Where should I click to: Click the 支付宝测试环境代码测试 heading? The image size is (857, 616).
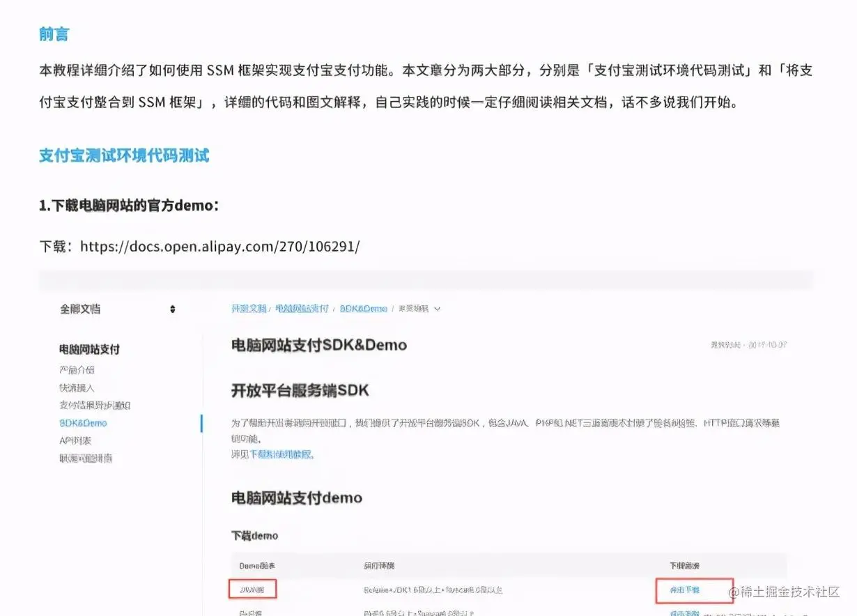point(124,155)
